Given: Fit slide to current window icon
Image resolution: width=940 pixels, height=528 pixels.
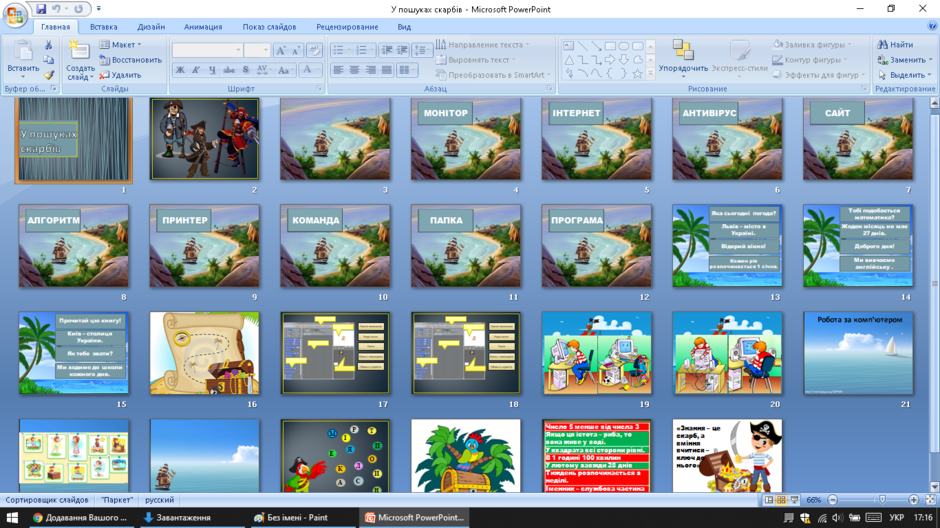Looking at the screenshot, I should (x=930, y=500).
